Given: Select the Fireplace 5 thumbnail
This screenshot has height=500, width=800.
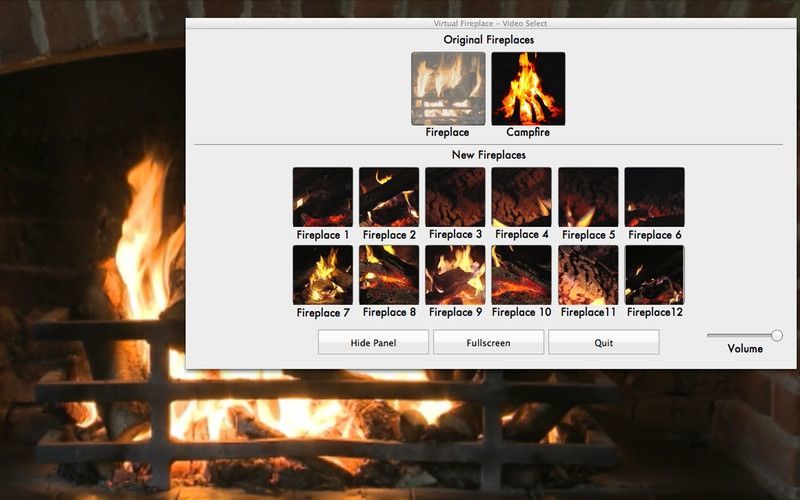Looking at the screenshot, I should coord(588,197).
